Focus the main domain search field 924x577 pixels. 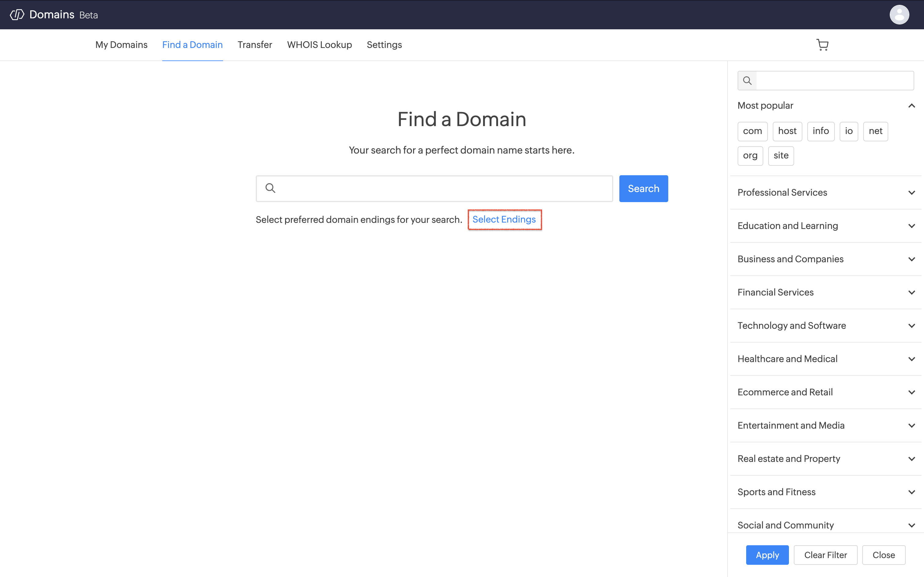[443, 189]
